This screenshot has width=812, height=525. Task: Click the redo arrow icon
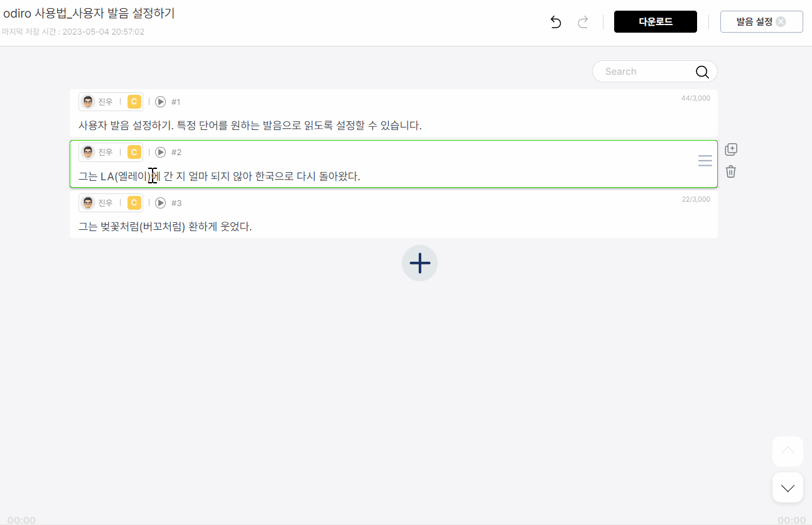(583, 22)
